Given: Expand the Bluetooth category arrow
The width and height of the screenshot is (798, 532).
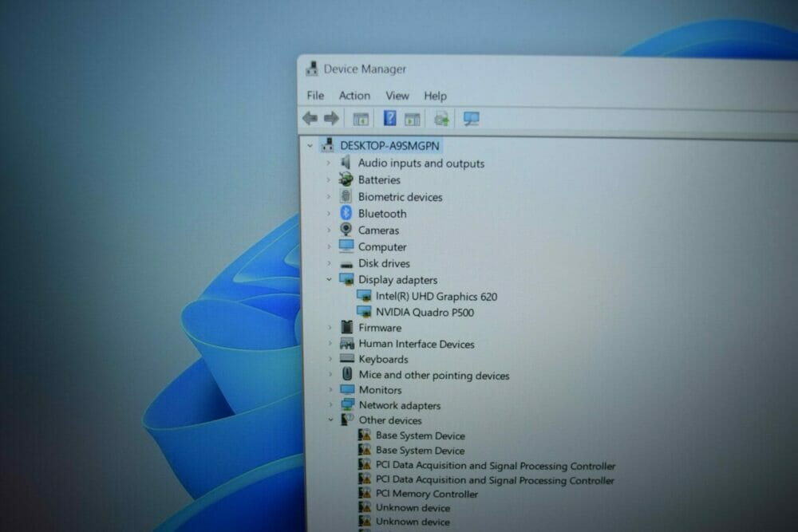Looking at the screenshot, I should click(329, 214).
